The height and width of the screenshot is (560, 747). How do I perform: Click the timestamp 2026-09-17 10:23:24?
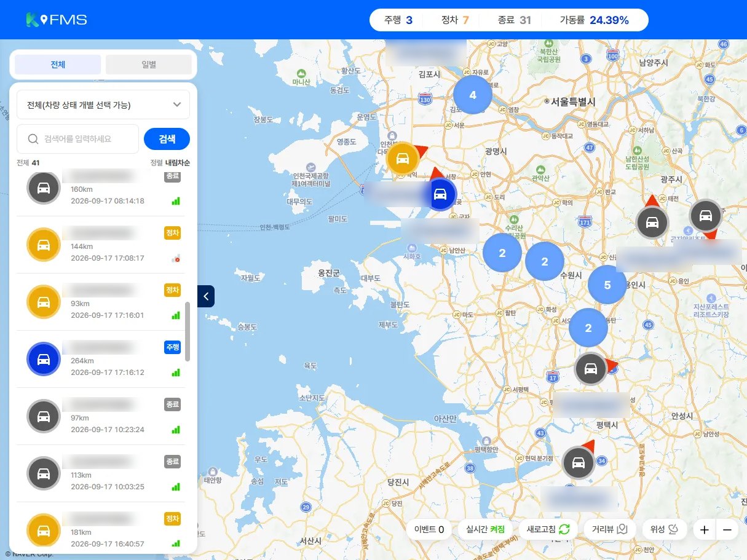click(108, 429)
